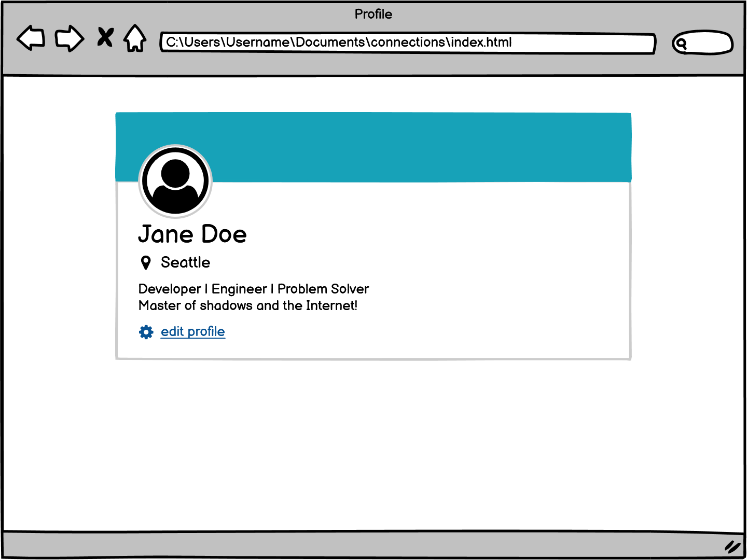Select the Seattle location text

coord(185,262)
